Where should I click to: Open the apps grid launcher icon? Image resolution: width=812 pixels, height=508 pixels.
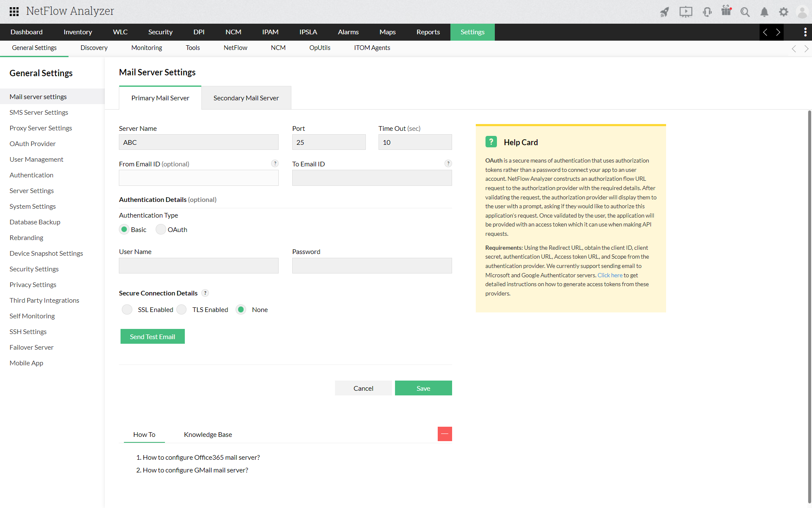pos(14,11)
